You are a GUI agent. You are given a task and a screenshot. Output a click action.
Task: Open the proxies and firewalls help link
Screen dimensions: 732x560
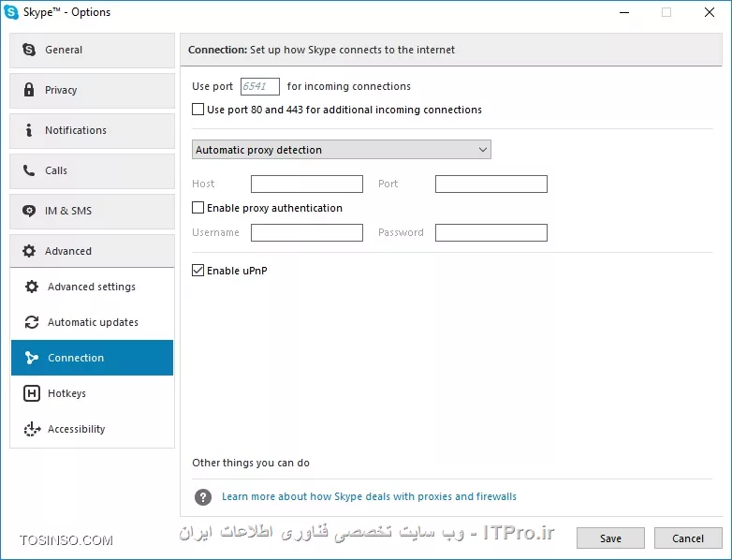[x=369, y=496]
